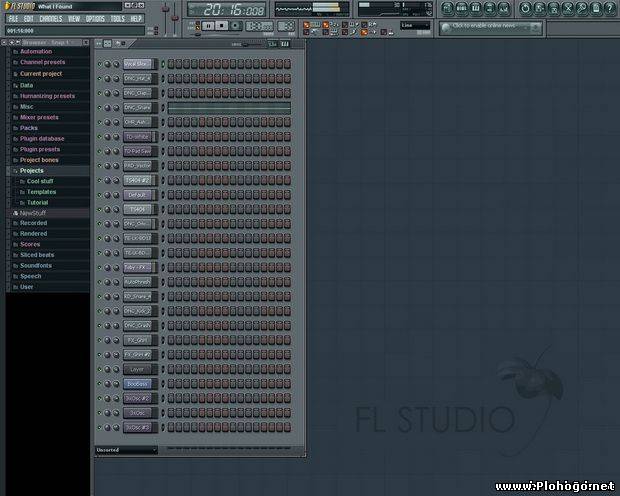Click the FL Studio fruit logo icon
Viewport: 620px width, 496px height.
tap(8, 6)
